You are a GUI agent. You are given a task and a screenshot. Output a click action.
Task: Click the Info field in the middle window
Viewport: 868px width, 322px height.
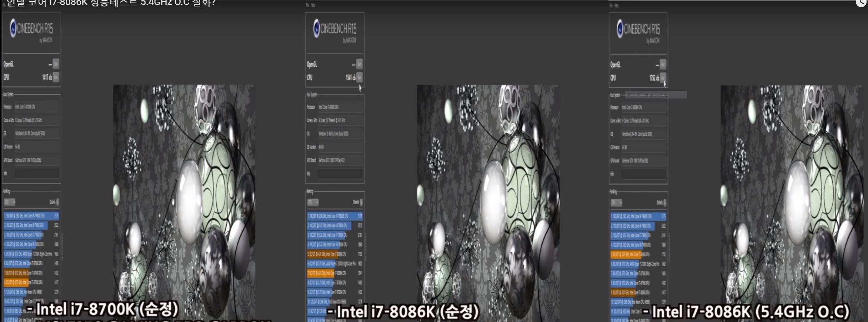[x=340, y=174]
